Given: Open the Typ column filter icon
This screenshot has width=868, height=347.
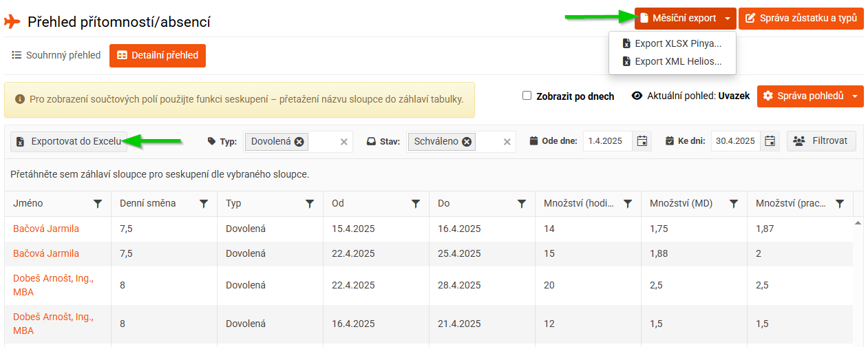Looking at the screenshot, I should (x=310, y=204).
